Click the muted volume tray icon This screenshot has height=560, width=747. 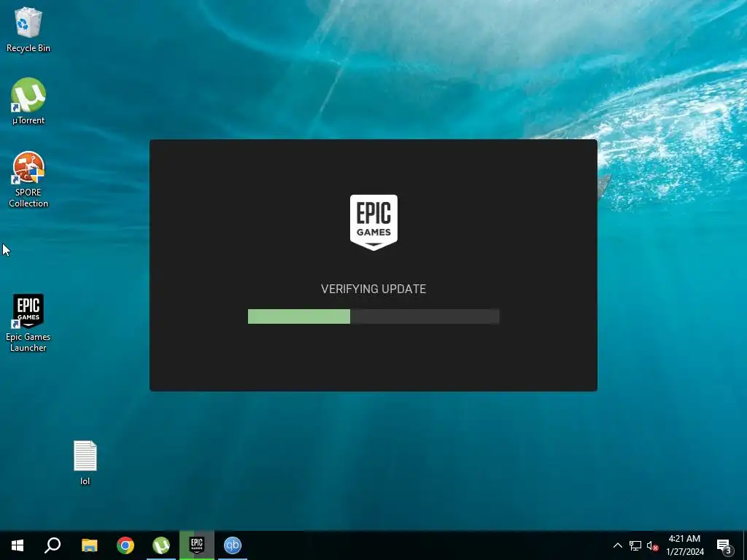point(652,545)
